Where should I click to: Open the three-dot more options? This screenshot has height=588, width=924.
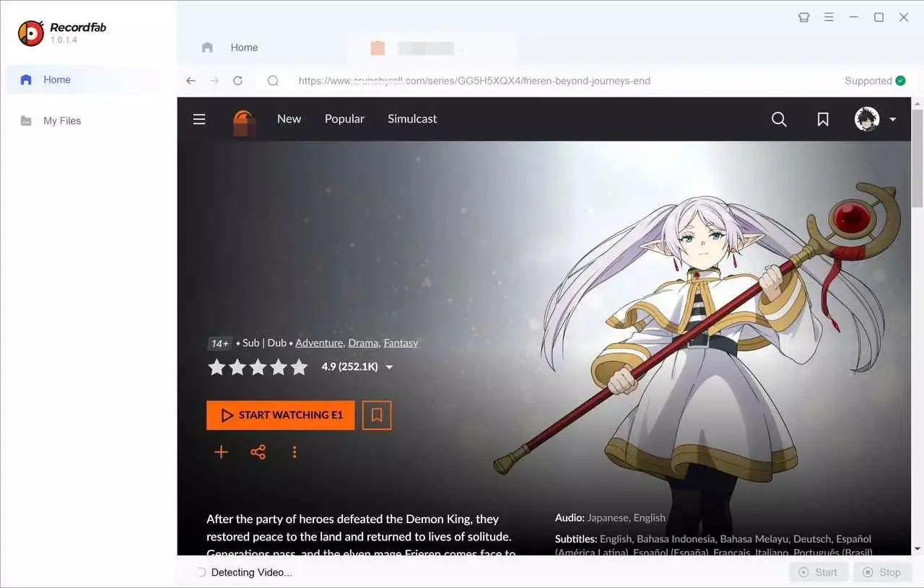[x=295, y=452]
